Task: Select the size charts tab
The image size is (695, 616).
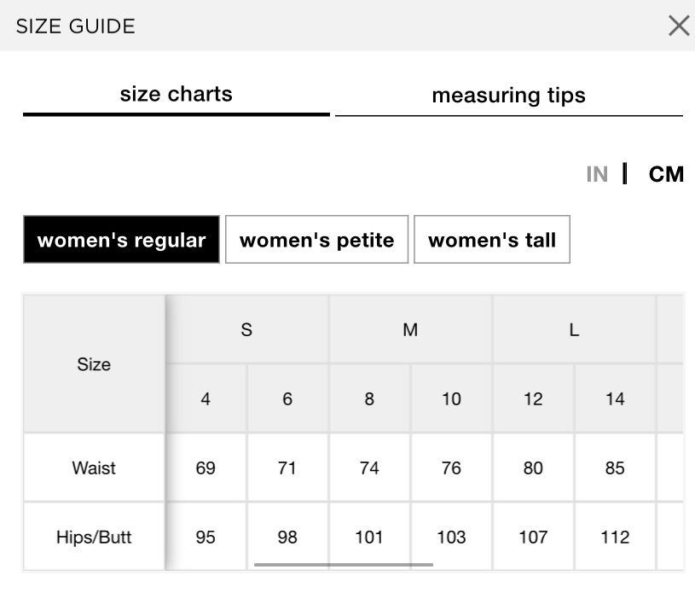Action: point(177,96)
